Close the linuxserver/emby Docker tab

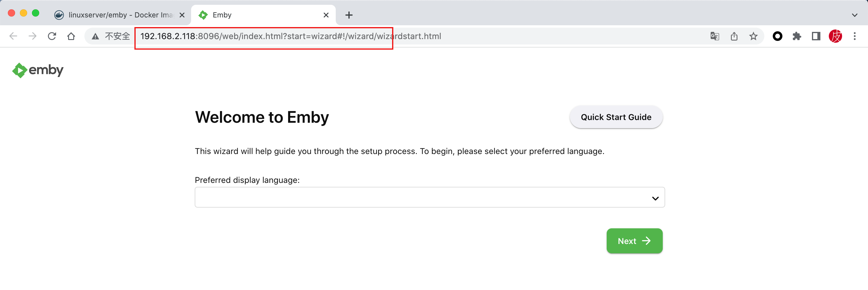pos(182,15)
